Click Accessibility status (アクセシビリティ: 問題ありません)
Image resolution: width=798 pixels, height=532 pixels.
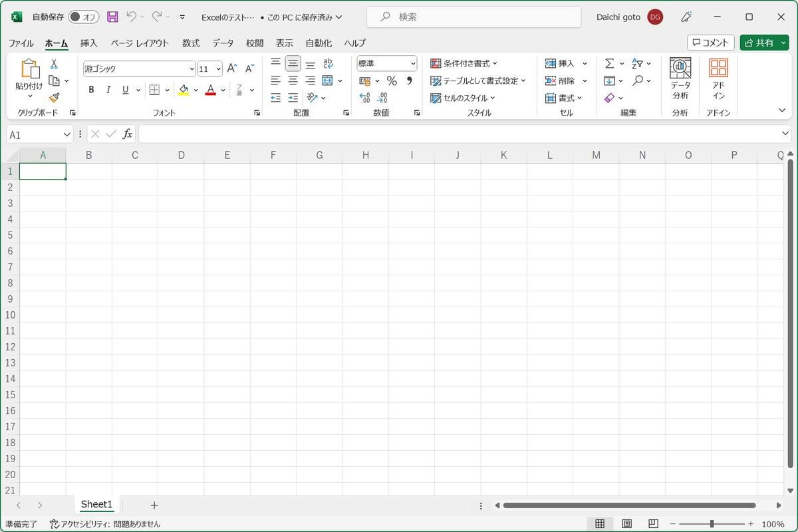click(105, 524)
